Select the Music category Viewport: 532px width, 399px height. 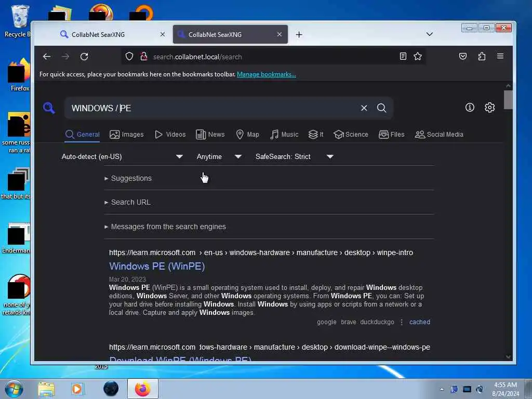tap(284, 135)
